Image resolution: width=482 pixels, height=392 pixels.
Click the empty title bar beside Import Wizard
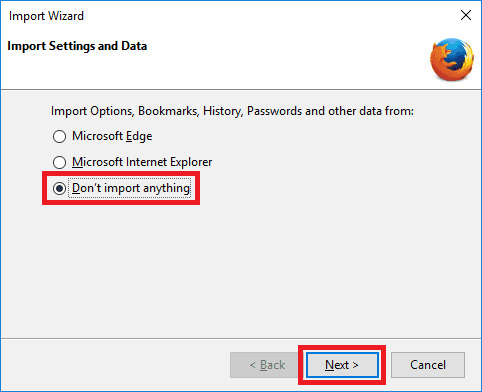(267, 15)
